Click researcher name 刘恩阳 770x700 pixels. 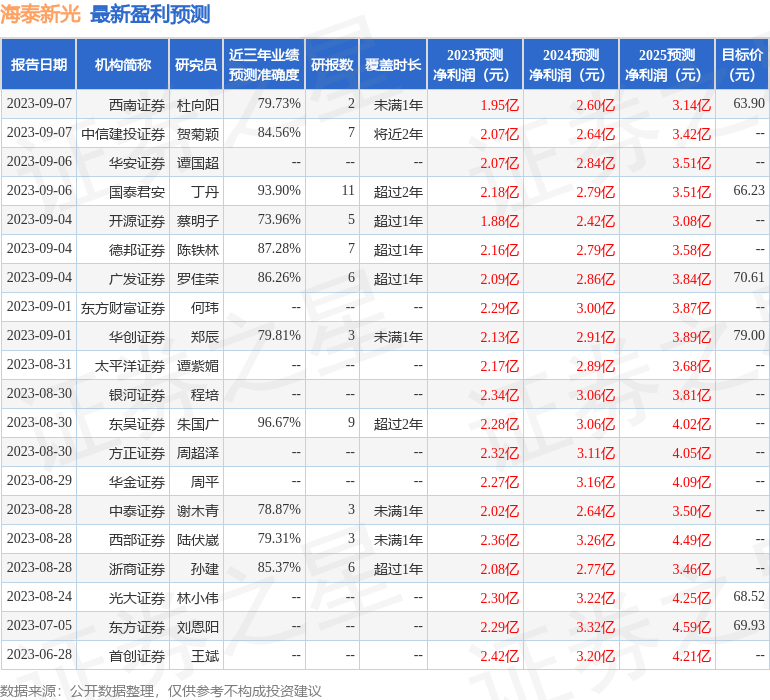tap(198, 626)
